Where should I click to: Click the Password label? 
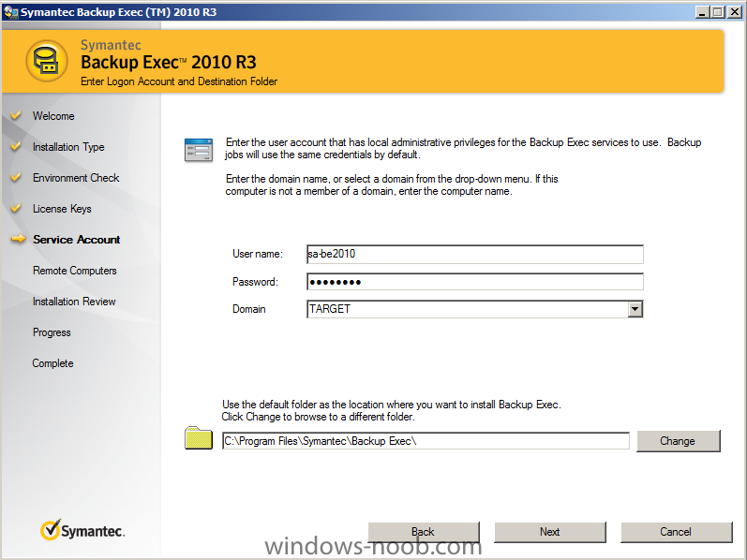tap(255, 282)
